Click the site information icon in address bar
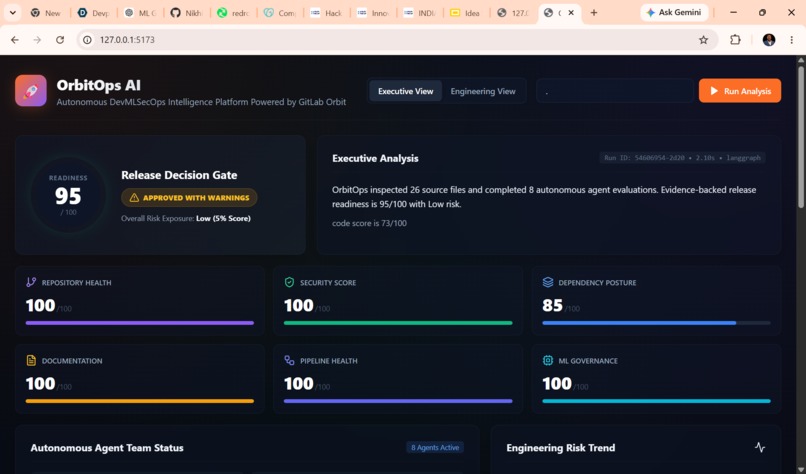This screenshot has width=806, height=474. 87,40
